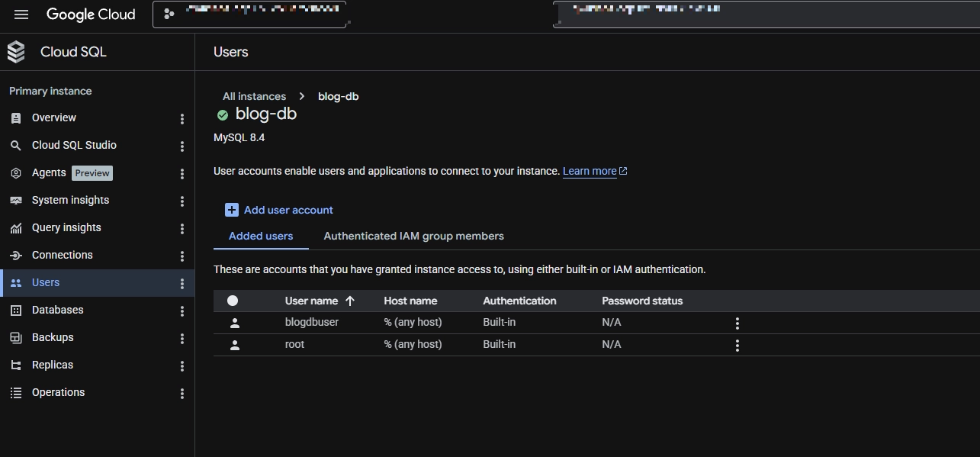Click the Users people icon
The height and width of the screenshot is (457, 980).
pyautogui.click(x=16, y=283)
